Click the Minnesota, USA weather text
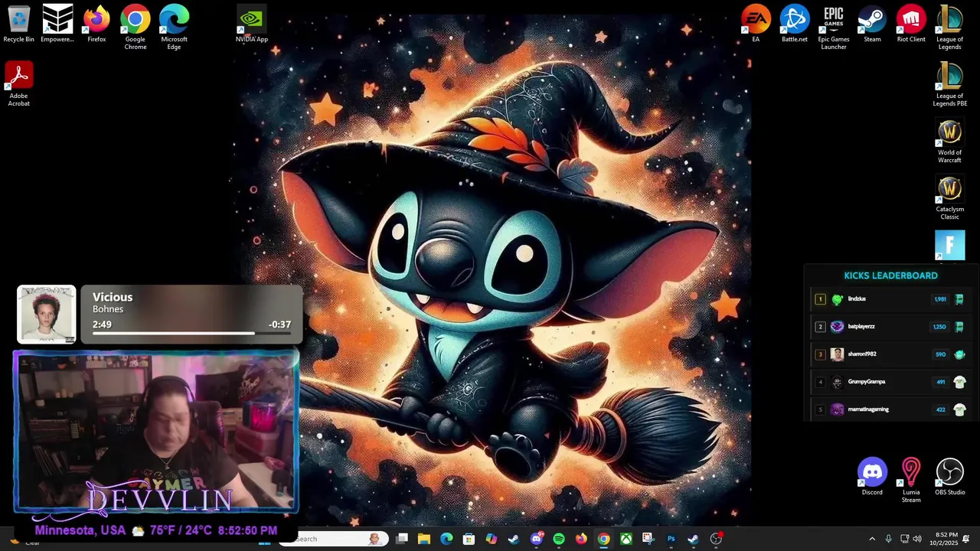The image size is (980, 551). [x=80, y=530]
